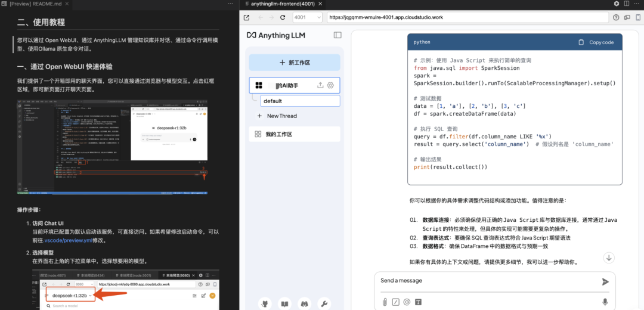This screenshot has height=310, width=644.
Task: Open the GitHub link icon in sidebar footer
Action: point(265,304)
